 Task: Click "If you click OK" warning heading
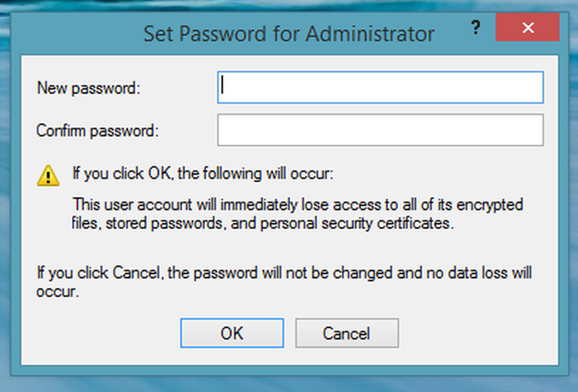tap(202, 174)
